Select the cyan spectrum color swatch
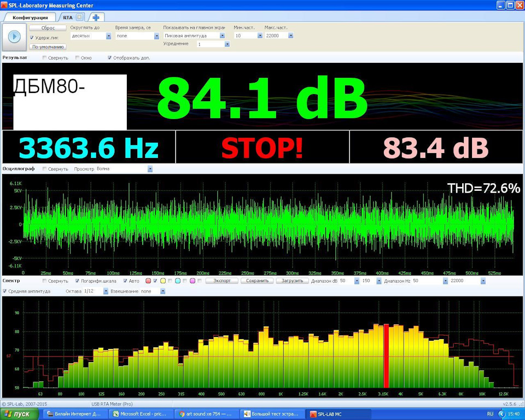Viewport: 525px width, 420px height. (x=178, y=281)
